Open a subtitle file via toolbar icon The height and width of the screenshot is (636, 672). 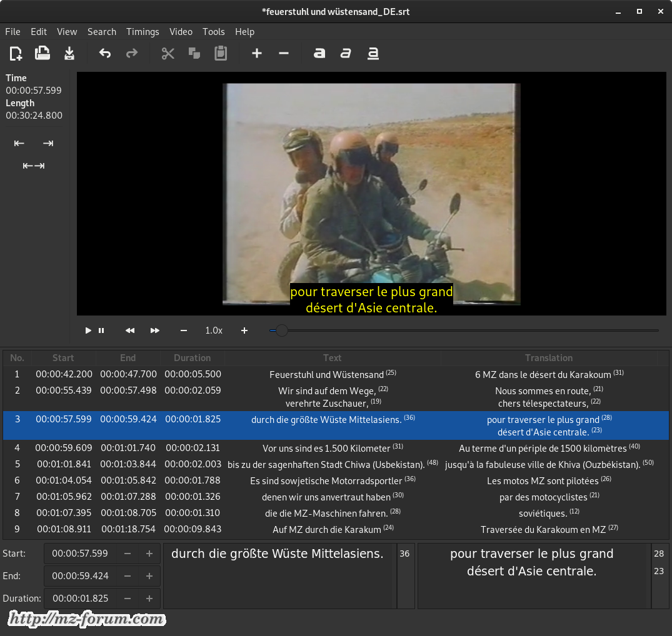click(x=43, y=54)
